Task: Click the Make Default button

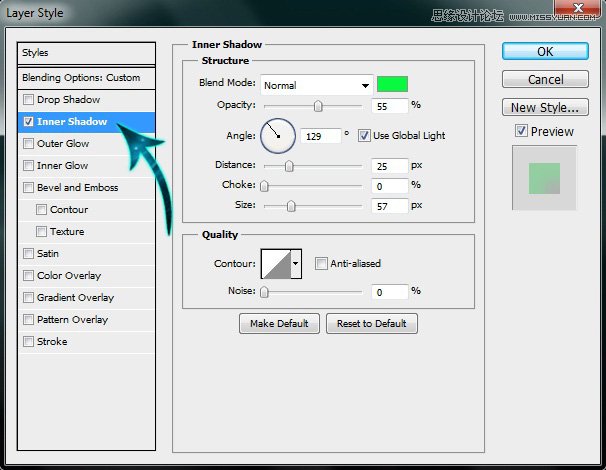Action: tap(279, 324)
